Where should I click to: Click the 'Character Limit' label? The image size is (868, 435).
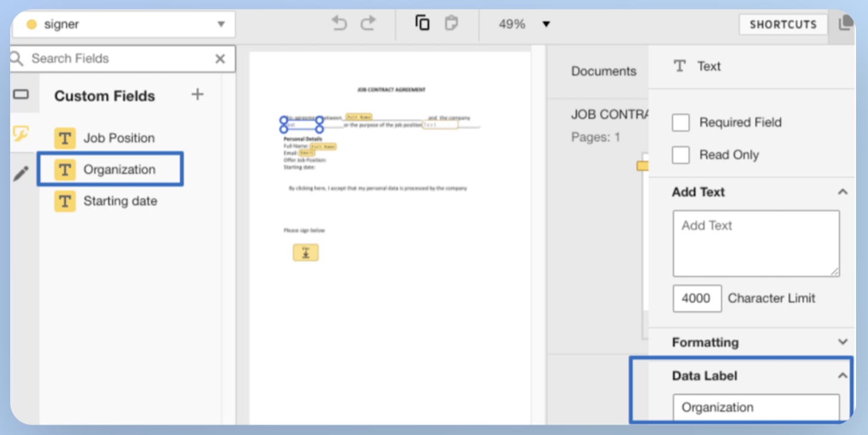point(772,298)
